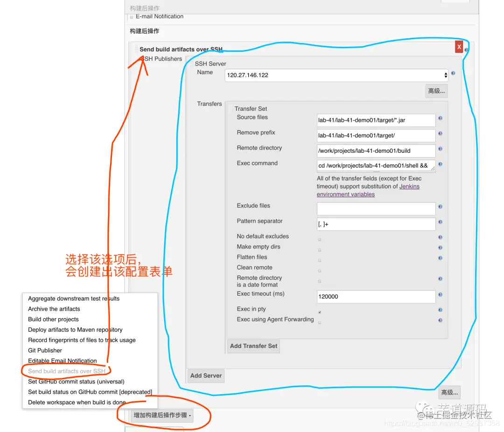Click into the Pattern separator field
This screenshot has height=432, width=504.
(376, 224)
